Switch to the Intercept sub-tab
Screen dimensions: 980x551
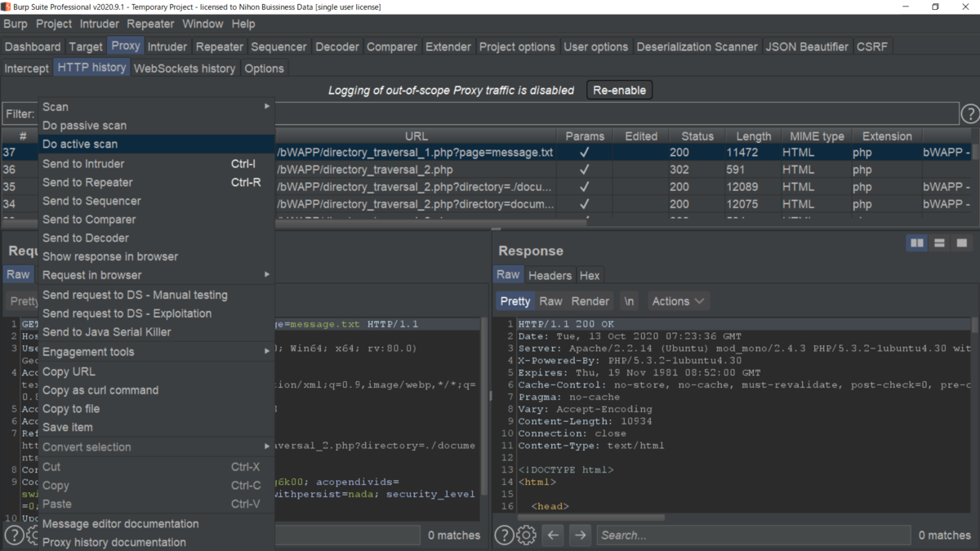(27, 69)
